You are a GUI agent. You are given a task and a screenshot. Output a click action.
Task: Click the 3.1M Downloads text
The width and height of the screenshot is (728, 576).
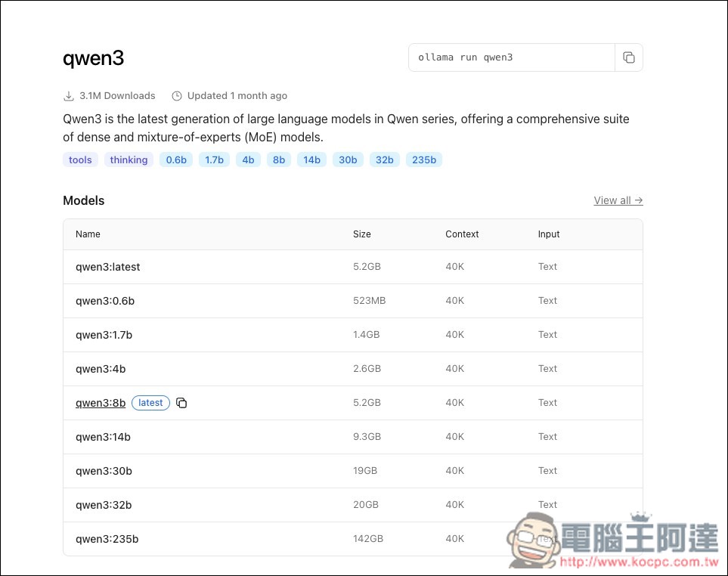click(117, 95)
